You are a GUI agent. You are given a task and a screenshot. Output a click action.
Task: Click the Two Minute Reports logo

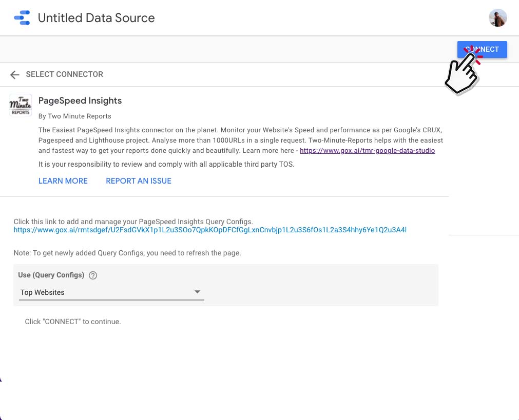[x=21, y=105]
